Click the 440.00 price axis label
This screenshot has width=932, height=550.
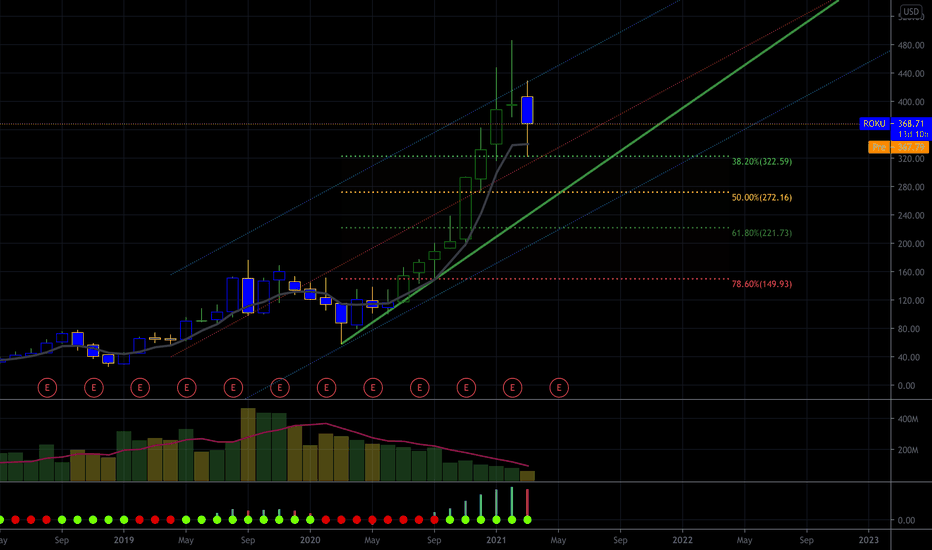pos(911,74)
